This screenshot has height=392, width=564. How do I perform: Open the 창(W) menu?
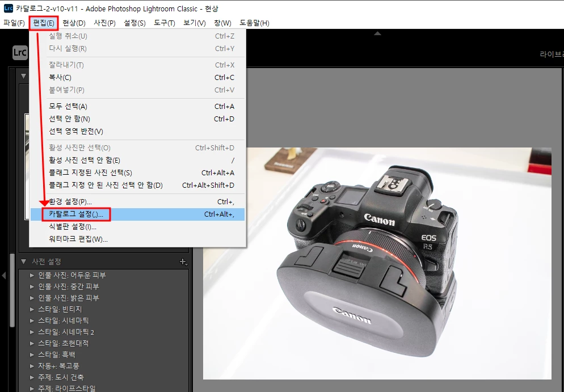[222, 23]
